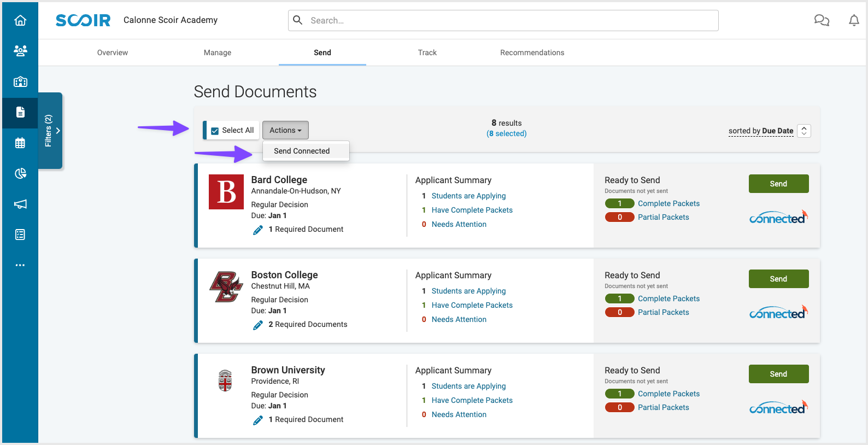Open Bard College Needs Attention link

point(459,224)
